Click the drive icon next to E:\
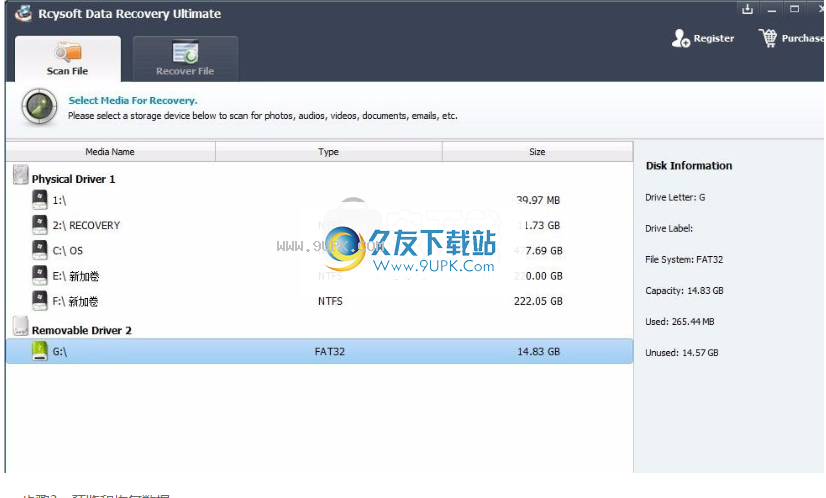826x498 pixels. (x=40, y=275)
